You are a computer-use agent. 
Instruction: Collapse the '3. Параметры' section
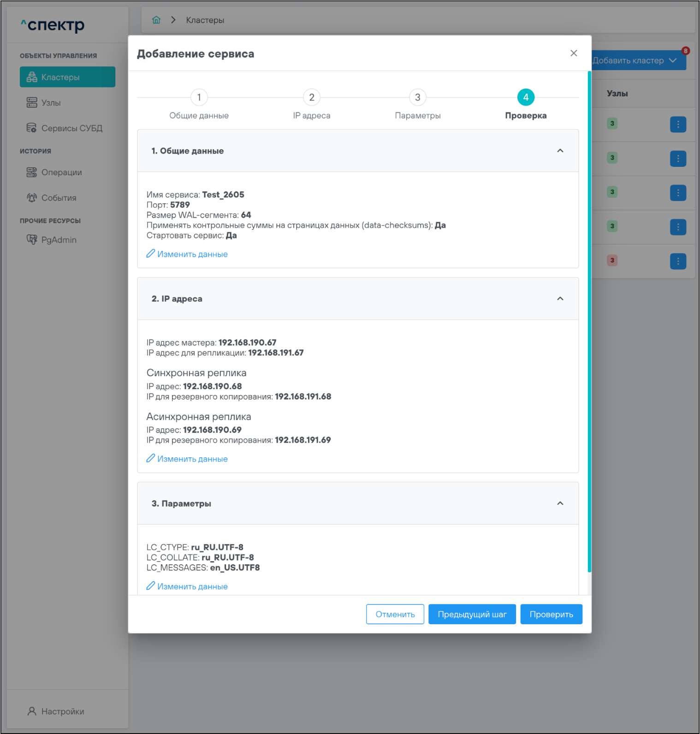click(560, 503)
